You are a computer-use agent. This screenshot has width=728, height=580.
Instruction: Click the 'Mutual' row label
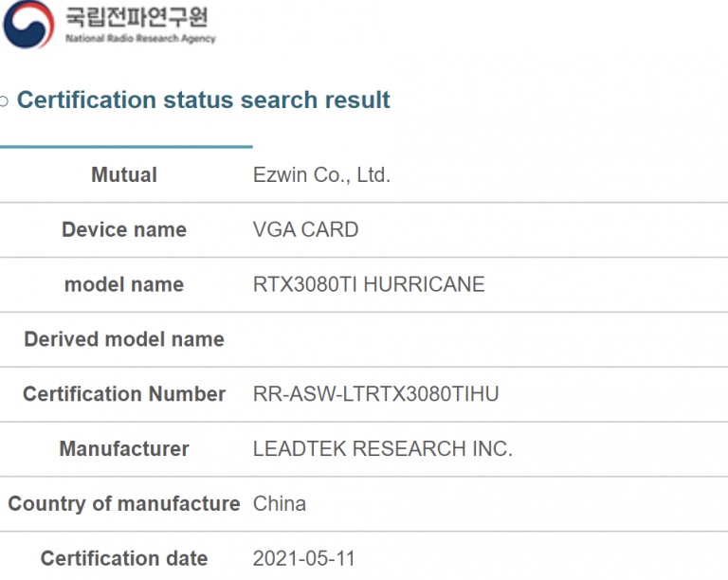(124, 175)
